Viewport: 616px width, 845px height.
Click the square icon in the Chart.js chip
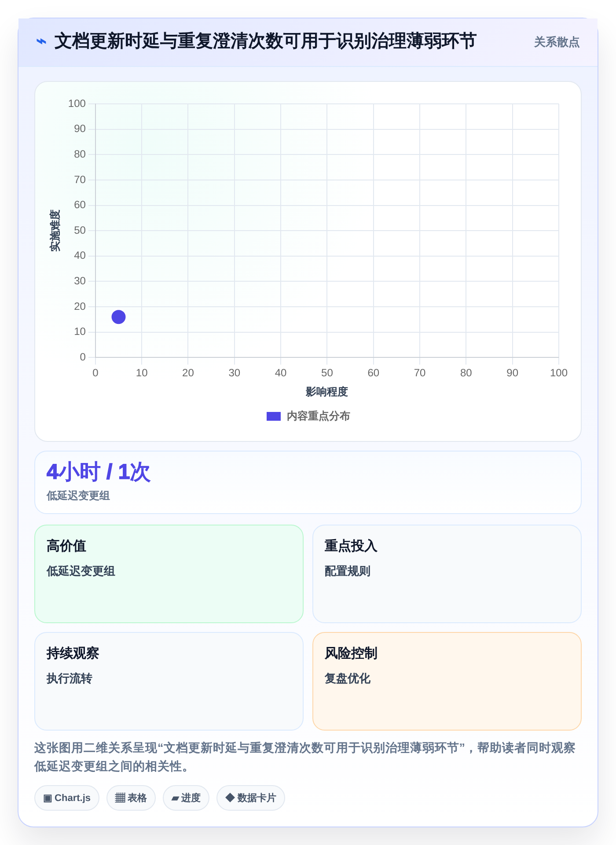[48, 798]
